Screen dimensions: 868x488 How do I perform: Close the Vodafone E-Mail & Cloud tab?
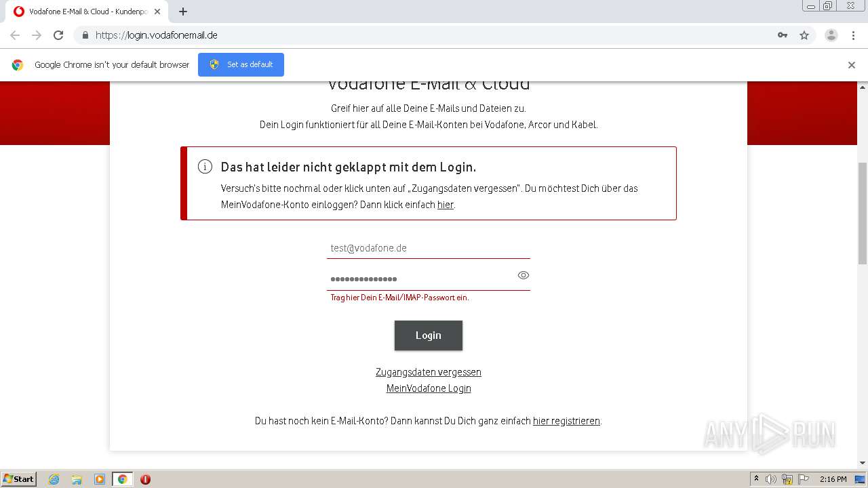click(157, 12)
